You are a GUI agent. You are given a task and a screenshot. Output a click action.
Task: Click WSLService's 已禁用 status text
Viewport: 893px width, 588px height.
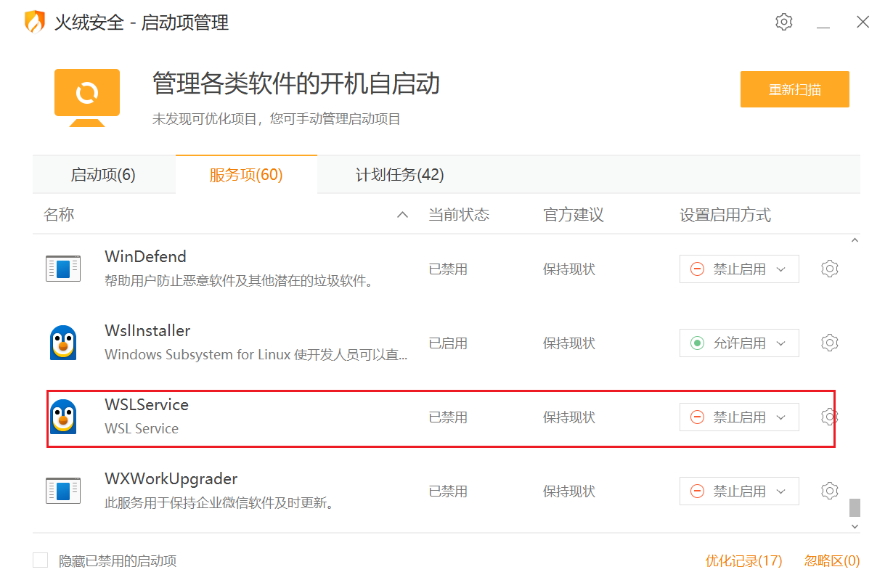pyautogui.click(x=448, y=417)
